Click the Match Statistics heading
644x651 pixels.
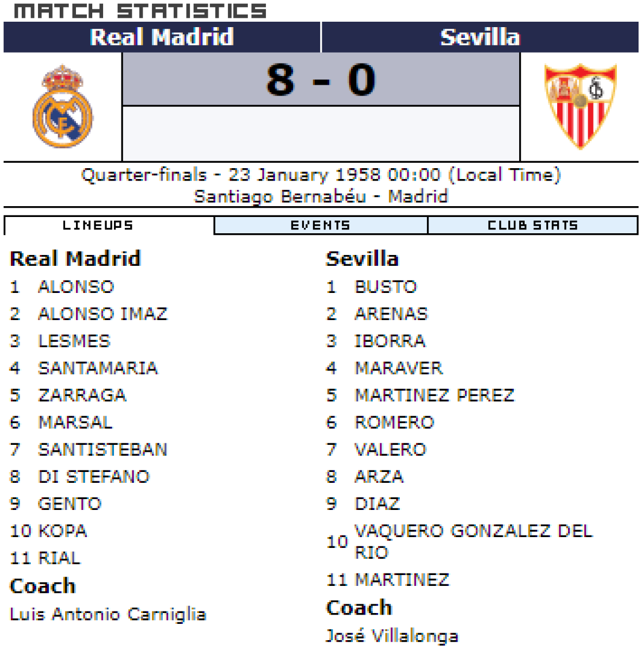point(140,11)
